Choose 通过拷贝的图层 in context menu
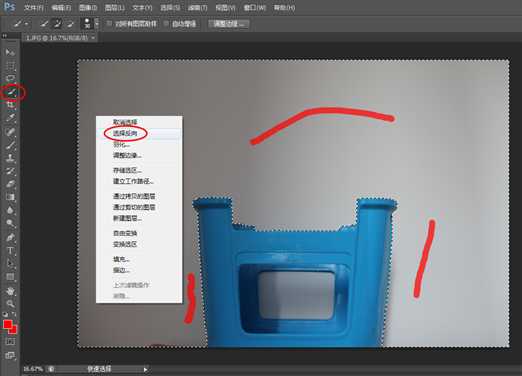 (139, 196)
